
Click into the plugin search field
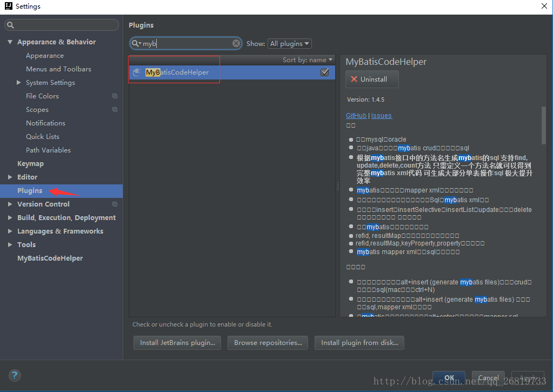pyautogui.click(x=185, y=43)
